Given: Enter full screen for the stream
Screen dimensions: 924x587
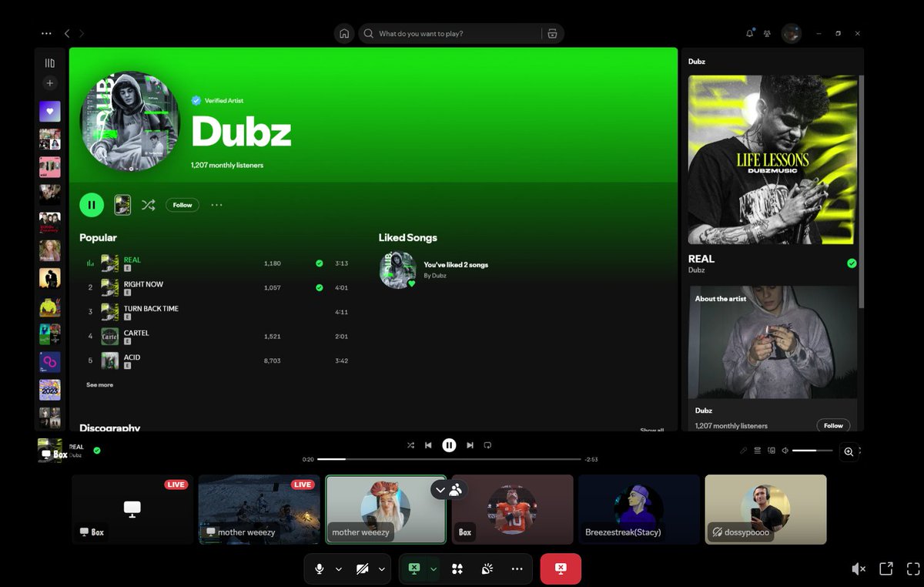Looking at the screenshot, I should pos(913,569).
